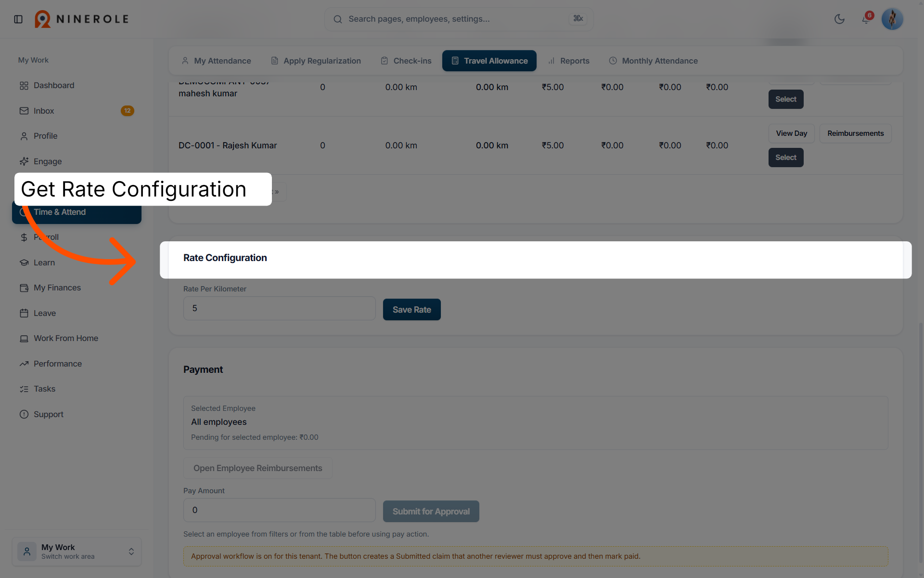
Task: Click Save Rate button
Action: 412,310
